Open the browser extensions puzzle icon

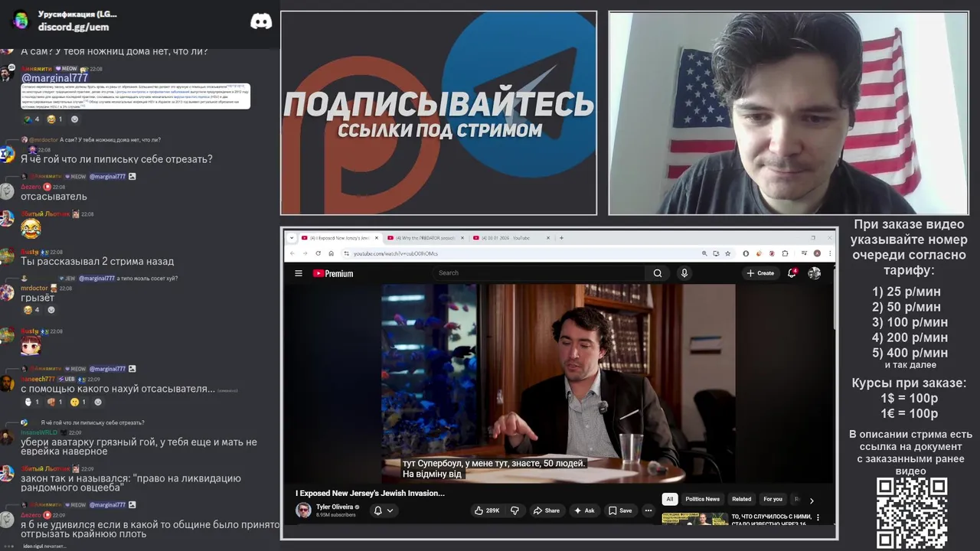[x=785, y=253]
